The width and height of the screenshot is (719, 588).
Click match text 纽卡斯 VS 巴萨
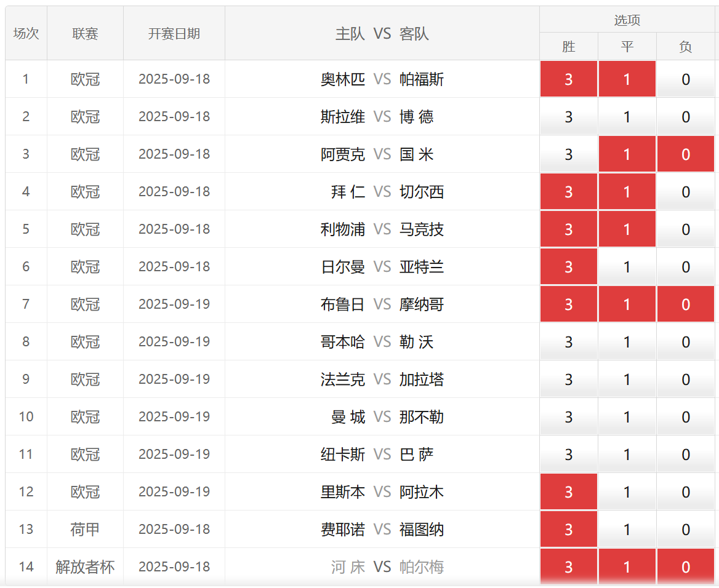(377, 455)
